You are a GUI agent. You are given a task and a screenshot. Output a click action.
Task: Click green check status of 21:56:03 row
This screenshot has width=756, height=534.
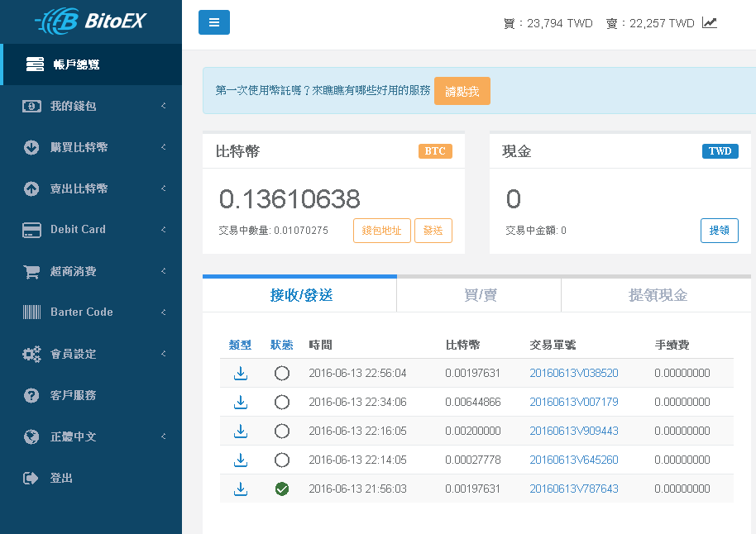(x=282, y=489)
